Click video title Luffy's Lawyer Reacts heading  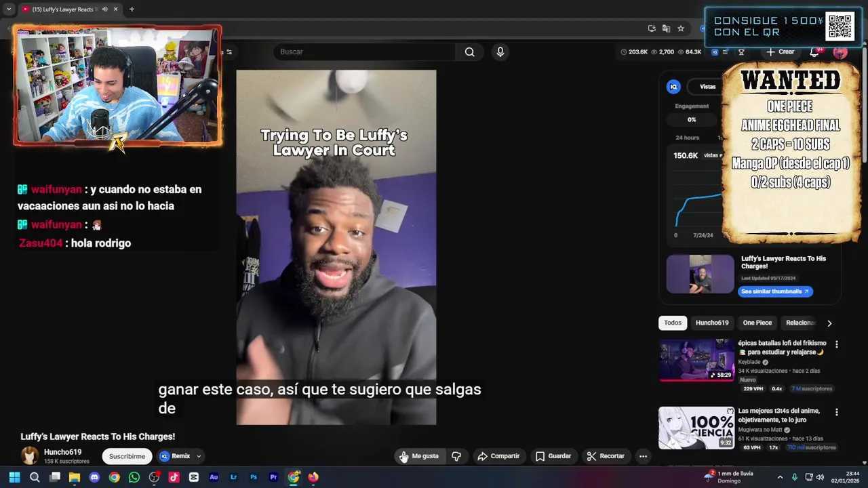tap(98, 436)
